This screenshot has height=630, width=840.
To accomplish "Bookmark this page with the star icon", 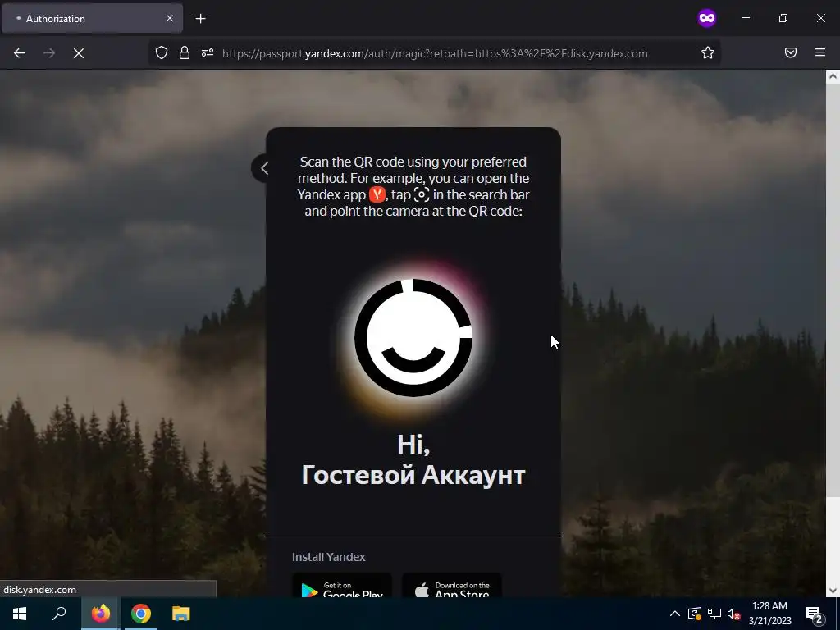I will click(x=708, y=52).
